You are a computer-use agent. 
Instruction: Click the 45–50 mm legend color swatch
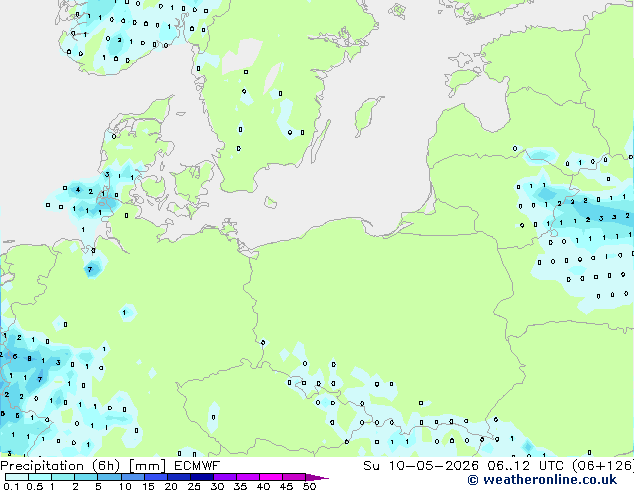point(294,477)
